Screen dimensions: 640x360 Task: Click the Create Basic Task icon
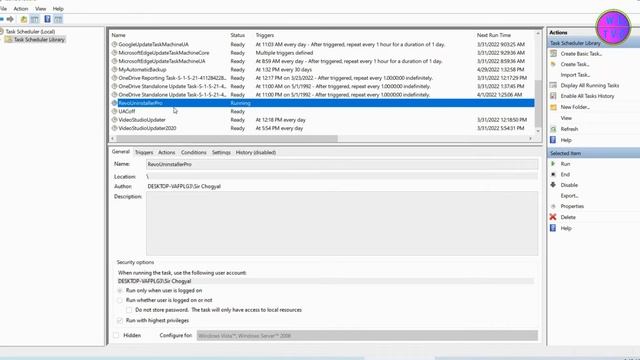[x=553, y=53]
